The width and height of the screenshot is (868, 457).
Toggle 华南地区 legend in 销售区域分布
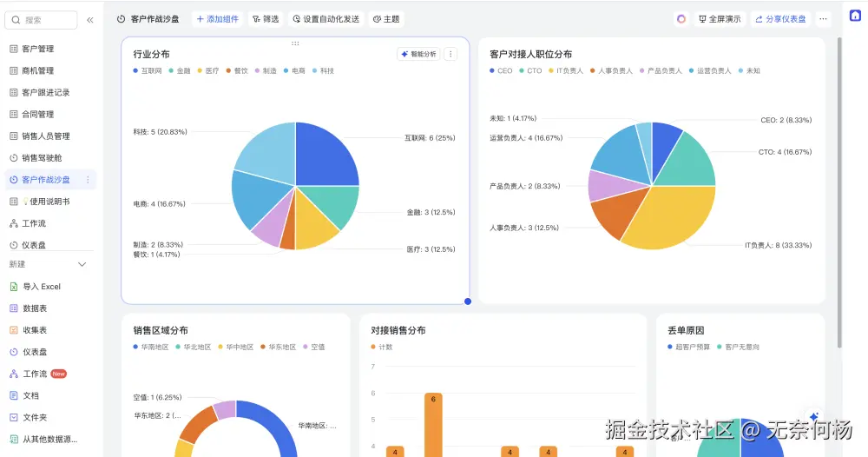coord(150,347)
